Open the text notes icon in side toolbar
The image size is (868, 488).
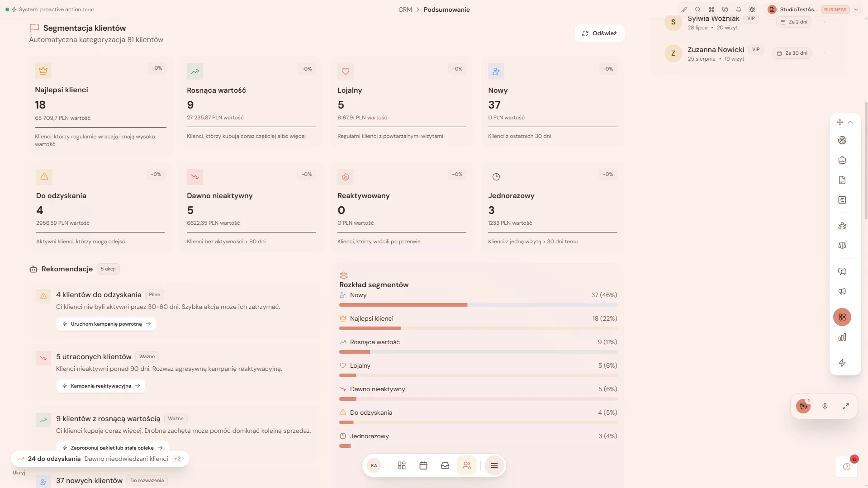coord(842,200)
